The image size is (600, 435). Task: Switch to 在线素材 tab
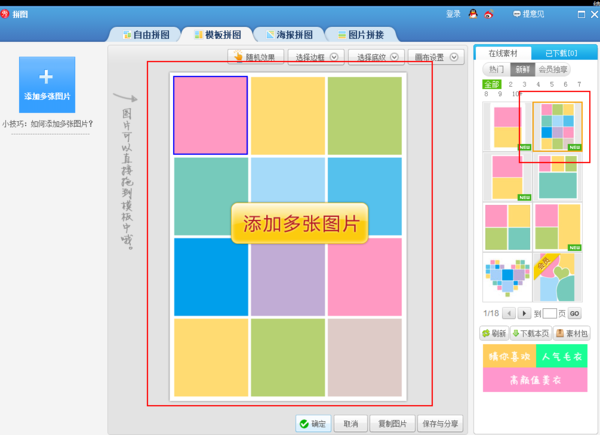503,53
